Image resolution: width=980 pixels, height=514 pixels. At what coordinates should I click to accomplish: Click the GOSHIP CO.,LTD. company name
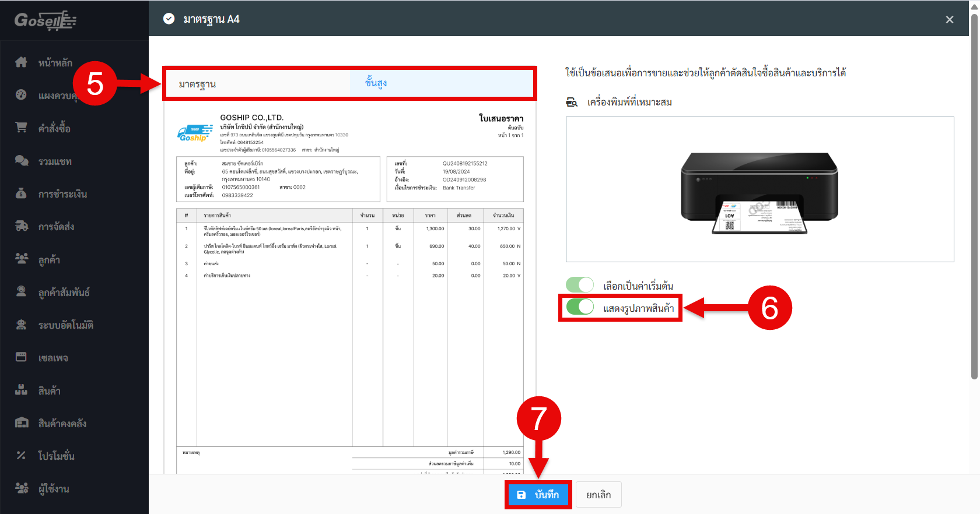click(x=251, y=118)
